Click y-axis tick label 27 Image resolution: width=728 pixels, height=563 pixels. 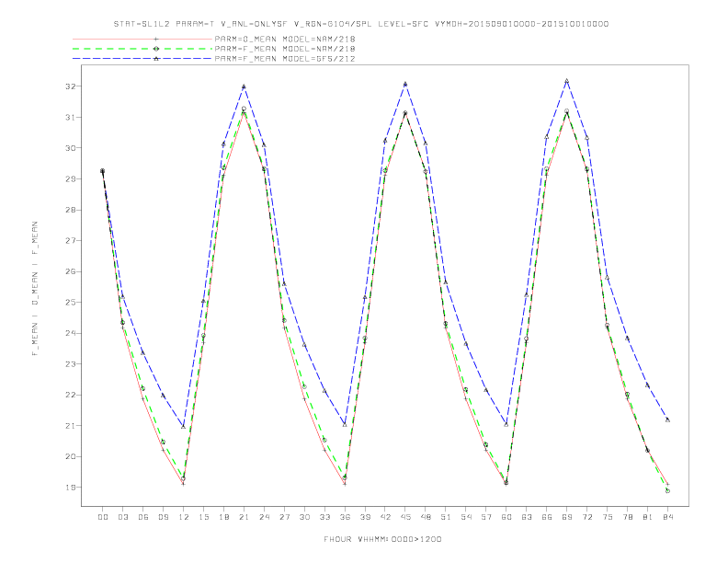click(71, 241)
